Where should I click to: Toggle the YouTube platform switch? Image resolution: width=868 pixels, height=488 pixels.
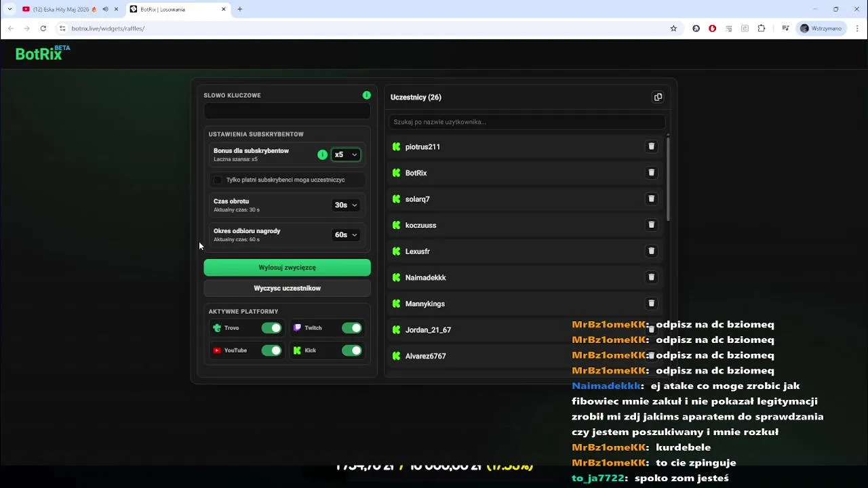click(271, 350)
